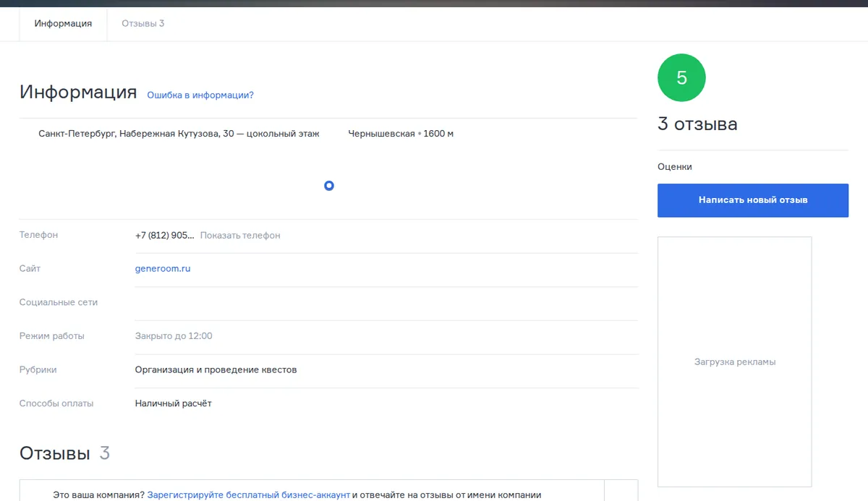This screenshot has width=868, height=501.
Task: Open the Отзывы 3 tab
Action: coord(142,24)
